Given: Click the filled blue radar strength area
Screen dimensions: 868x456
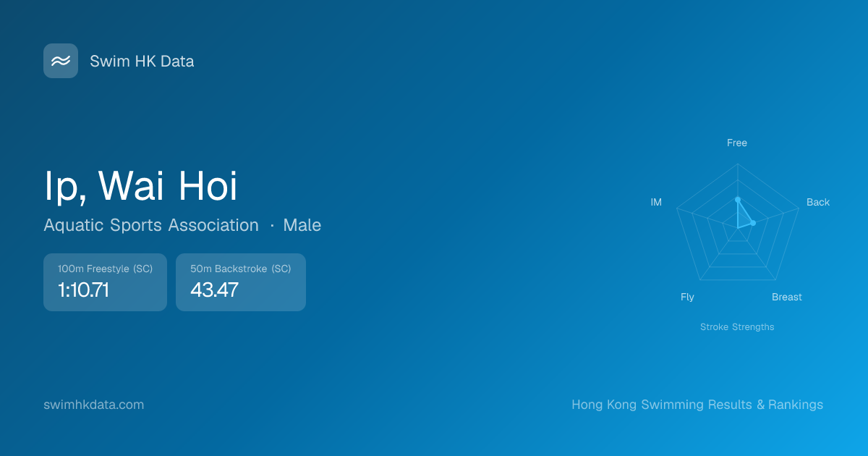Looking at the screenshot, I should click(742, 218).
